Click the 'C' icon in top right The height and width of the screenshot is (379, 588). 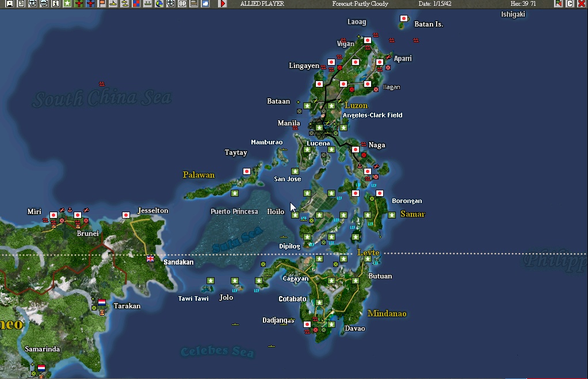[x=570, y=3]
